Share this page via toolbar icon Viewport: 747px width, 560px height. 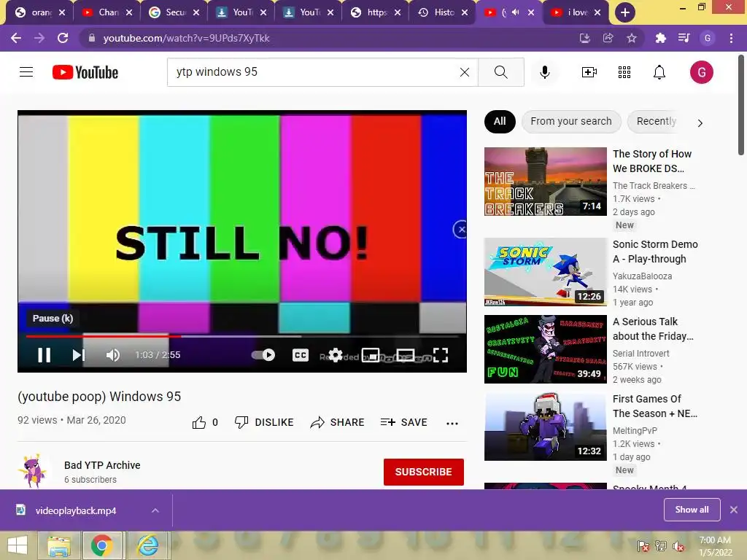pos(608,38)
